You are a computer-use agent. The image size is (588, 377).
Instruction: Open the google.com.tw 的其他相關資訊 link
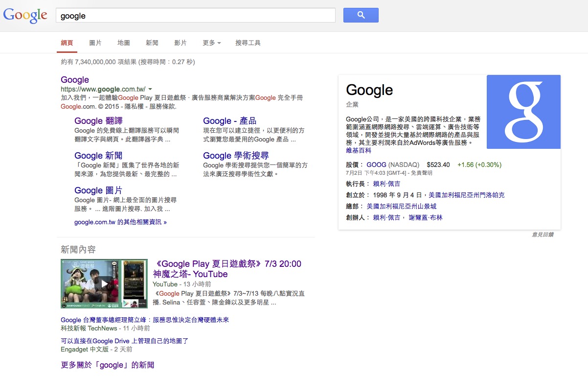pyautogui.click(x=120, y=222)
